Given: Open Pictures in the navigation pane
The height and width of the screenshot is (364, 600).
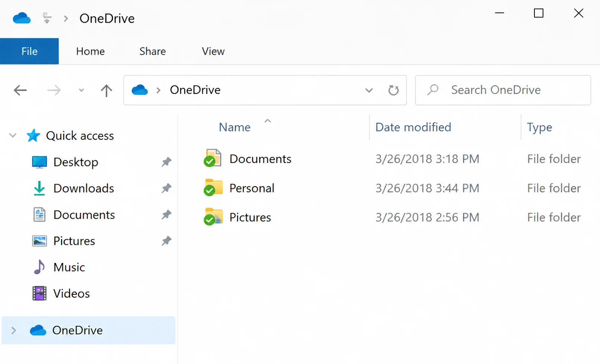Looking at the screenshot, I should 74,241.
